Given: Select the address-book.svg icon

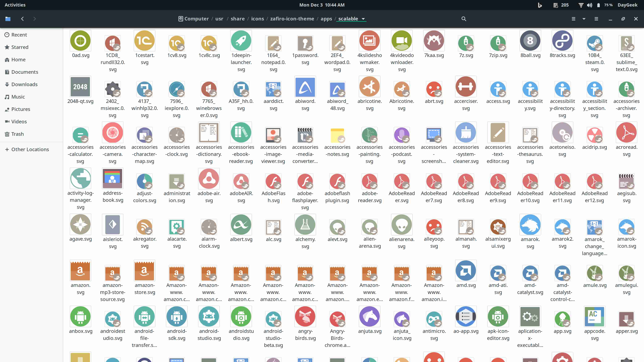Looking at the screenshot, I should tap(113, 179).
